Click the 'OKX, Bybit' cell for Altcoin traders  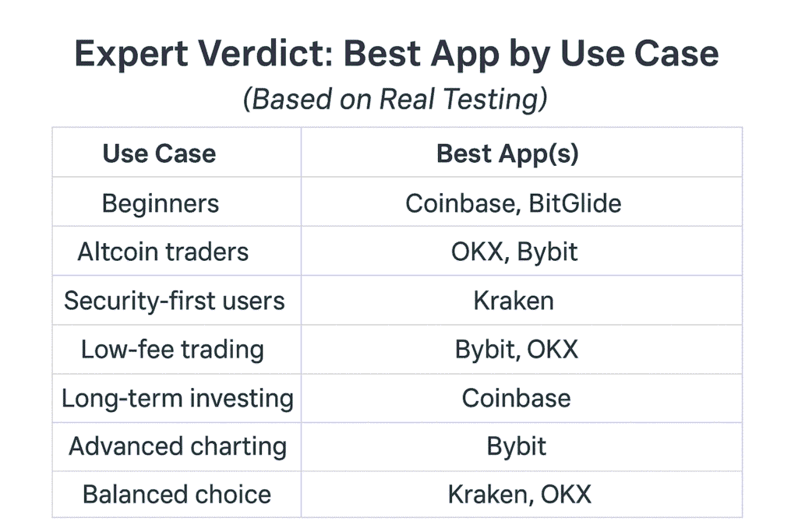[514, 252]
